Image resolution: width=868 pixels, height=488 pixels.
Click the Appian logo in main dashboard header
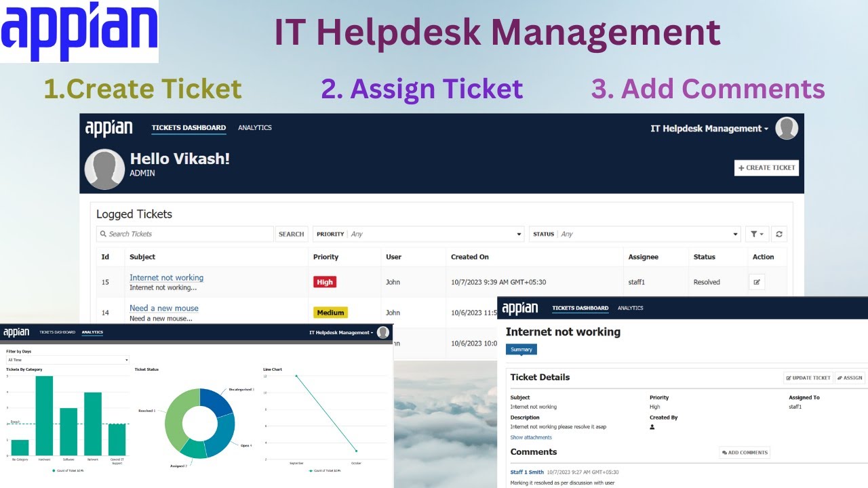click(108, 128)
